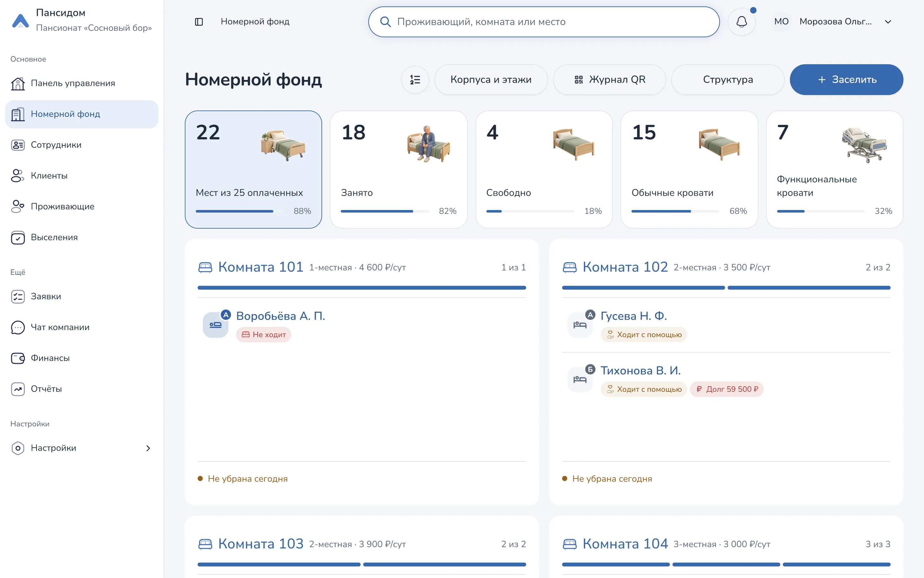Viewport: 924px width, 578px height.
Task: Click the Проживающие sidebar icon
Action: (x=18, y=206)
